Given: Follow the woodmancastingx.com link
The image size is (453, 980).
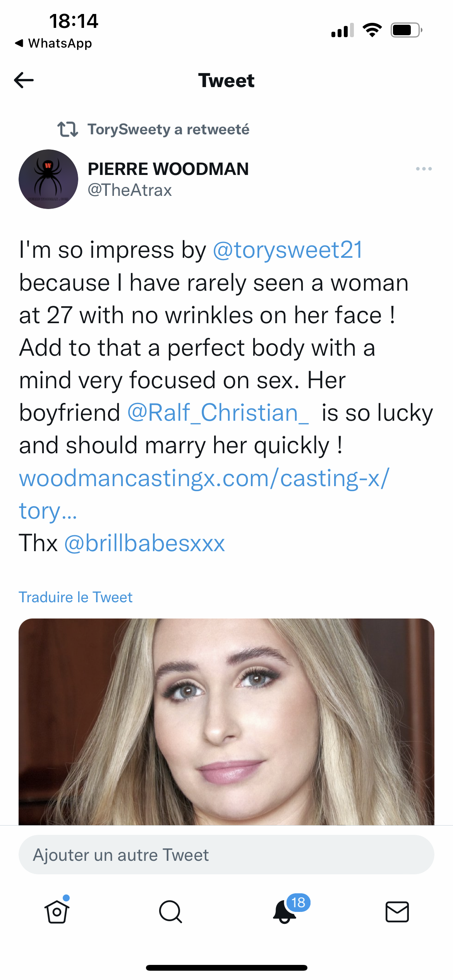Looking at the screenshot, I should 204,479.
